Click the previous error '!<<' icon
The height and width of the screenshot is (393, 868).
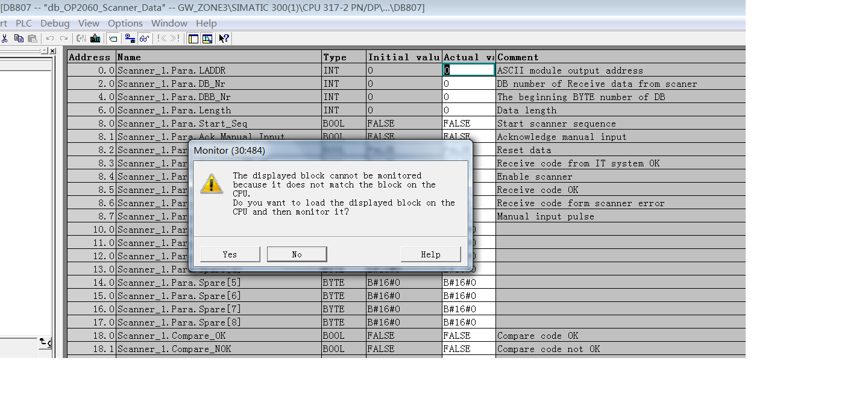(x=162, y=39)
